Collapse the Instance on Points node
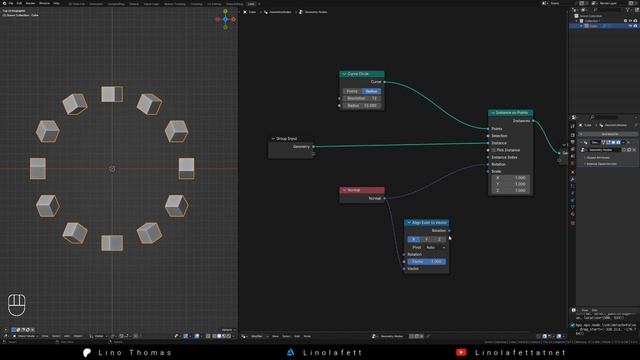The image size is (640, 360). (493, 112)
